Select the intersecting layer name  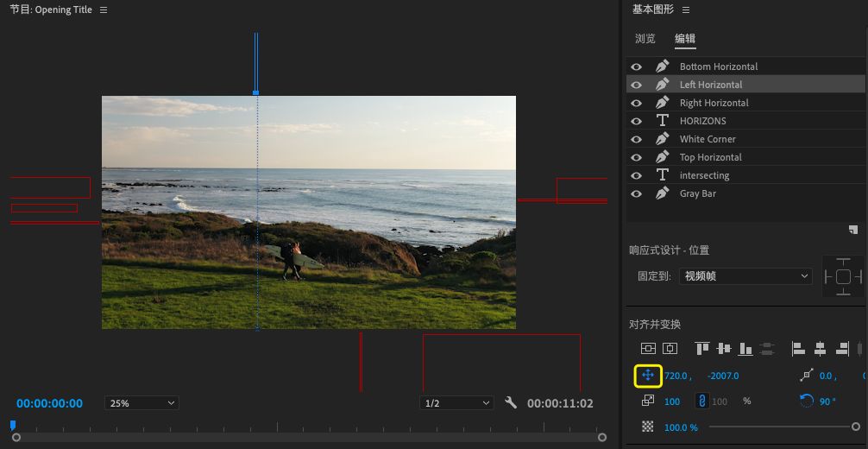[704, 175]
